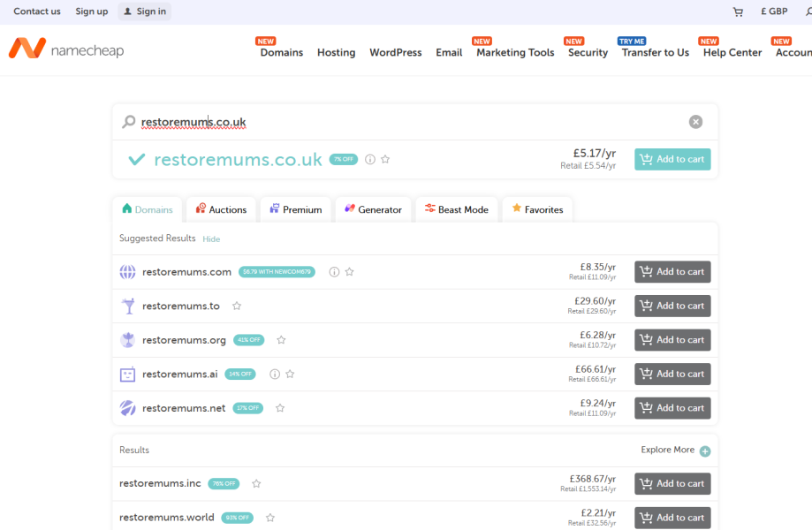Star restoremums.inc as favorite

(x=256, y=483)
